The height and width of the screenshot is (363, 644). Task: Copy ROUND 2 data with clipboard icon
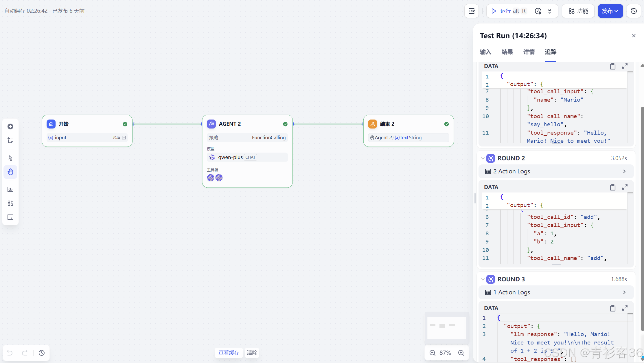tap(612, 187)
